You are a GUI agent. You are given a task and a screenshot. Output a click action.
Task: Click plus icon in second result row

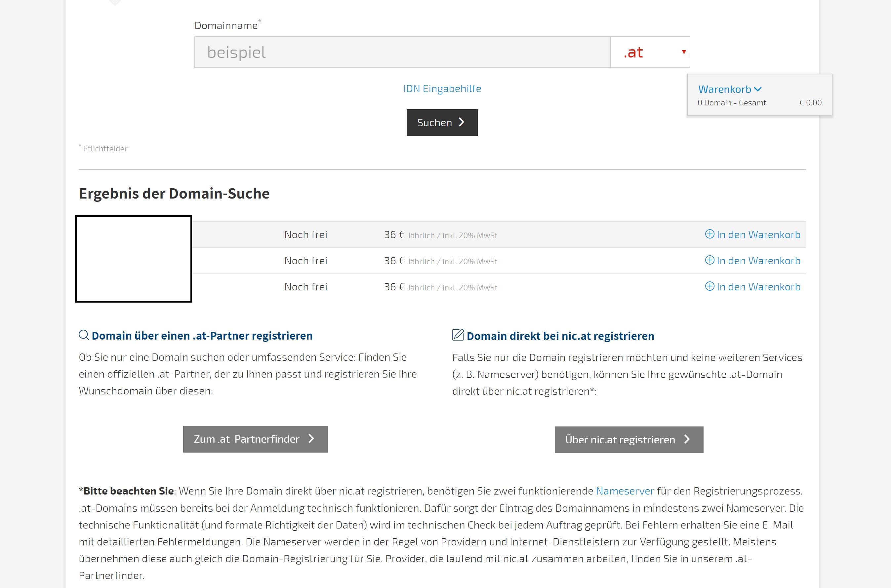(x=709, y=260)
